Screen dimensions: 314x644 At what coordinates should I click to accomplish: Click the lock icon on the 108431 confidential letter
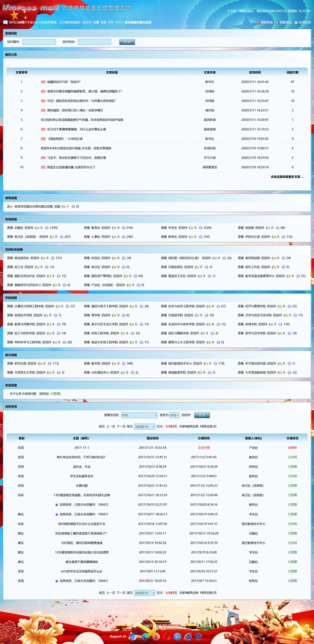[57, 515]
